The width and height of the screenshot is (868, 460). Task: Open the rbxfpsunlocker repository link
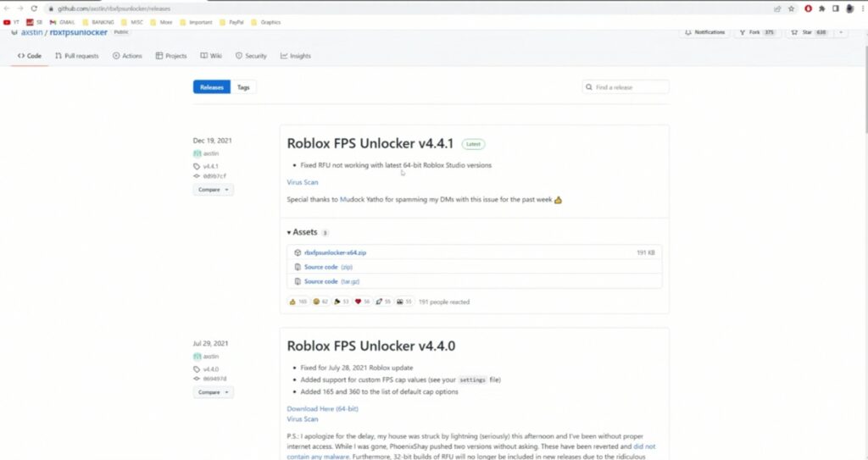79,33
